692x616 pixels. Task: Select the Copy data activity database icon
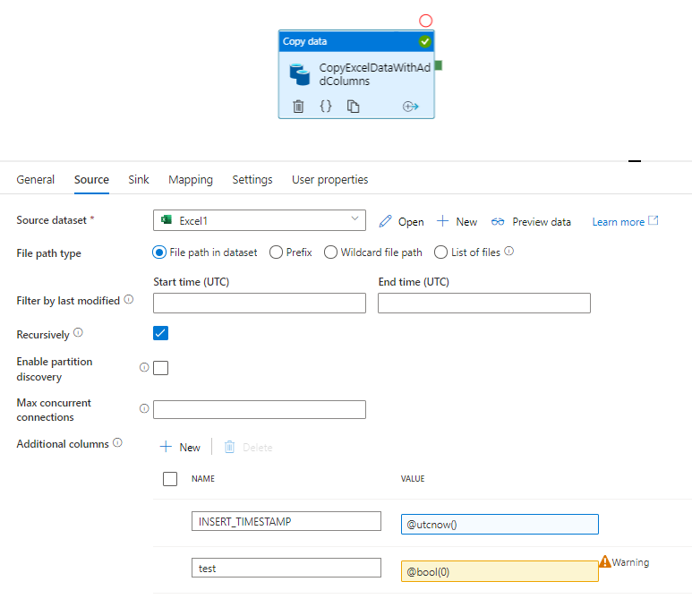300,74
